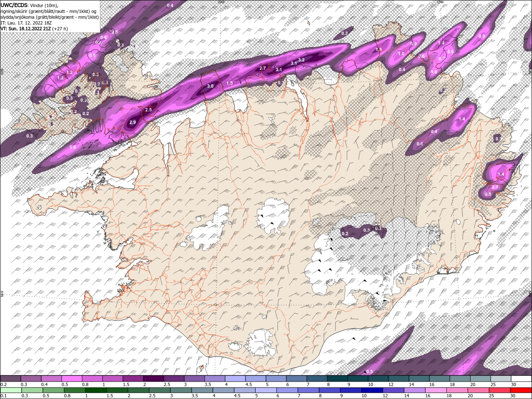Click the "UWC/ECDS" title text

point(14,5)
